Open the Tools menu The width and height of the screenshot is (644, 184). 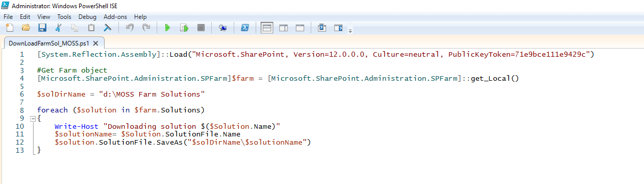(64, 17)
